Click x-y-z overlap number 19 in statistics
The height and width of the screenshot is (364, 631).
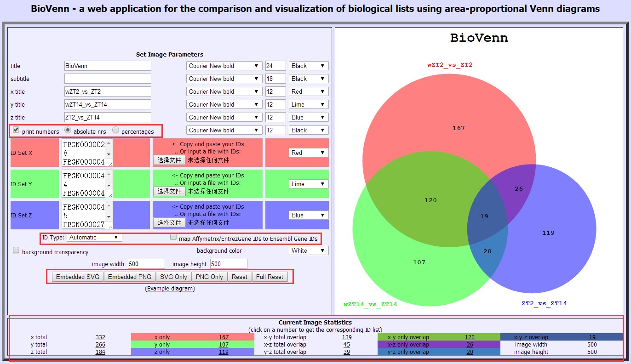(592, 337)
